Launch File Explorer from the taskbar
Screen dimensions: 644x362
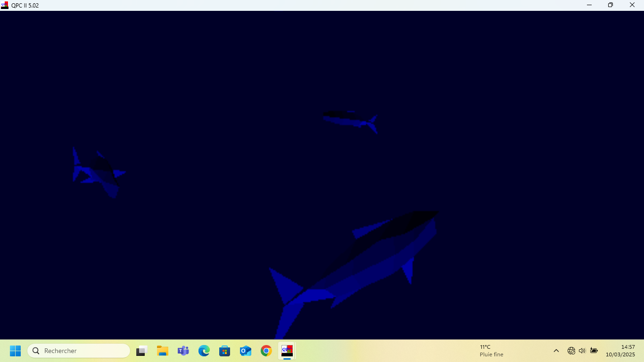pos(163,351)
